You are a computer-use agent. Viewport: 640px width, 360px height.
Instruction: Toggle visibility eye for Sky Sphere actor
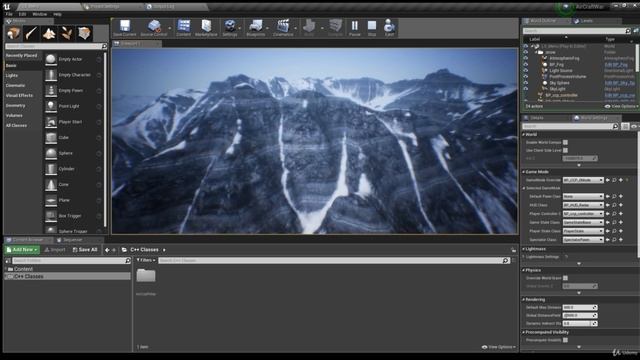[526, 83]
